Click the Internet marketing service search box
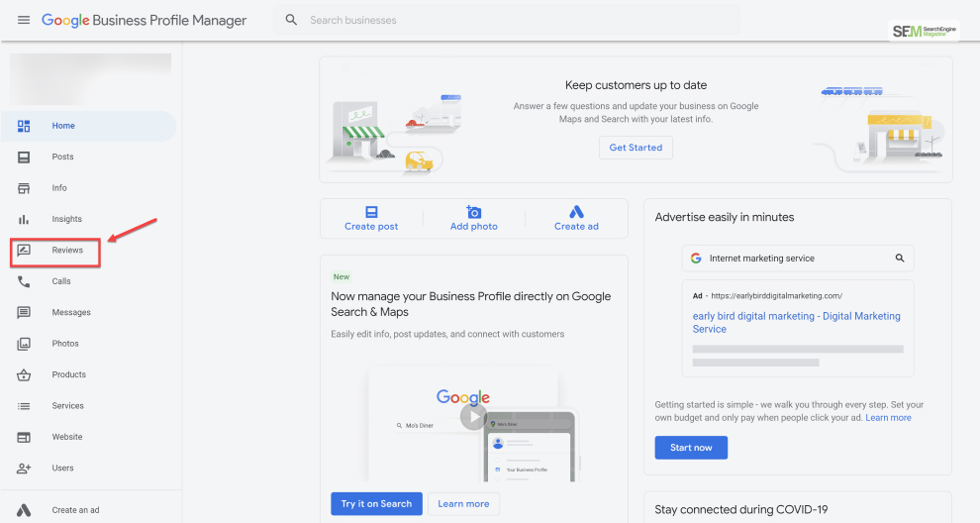This screenshot has height=523, width=980. [x=798, y=258]
